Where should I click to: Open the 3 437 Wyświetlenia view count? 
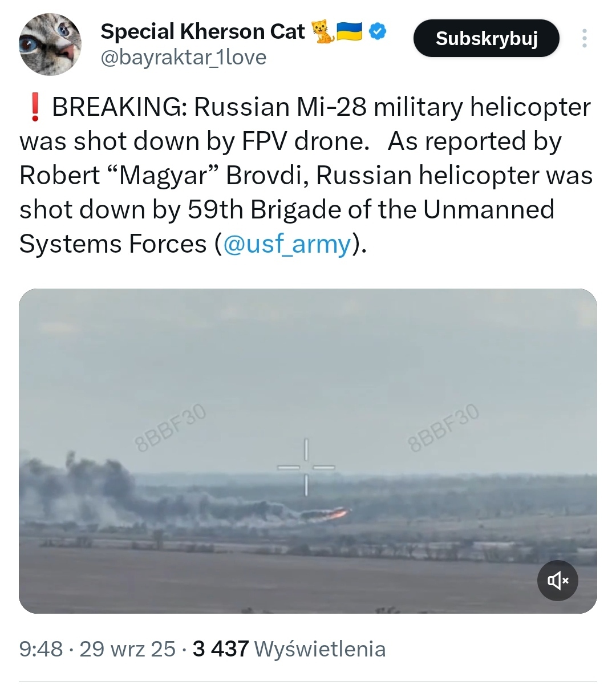[289, 649]
